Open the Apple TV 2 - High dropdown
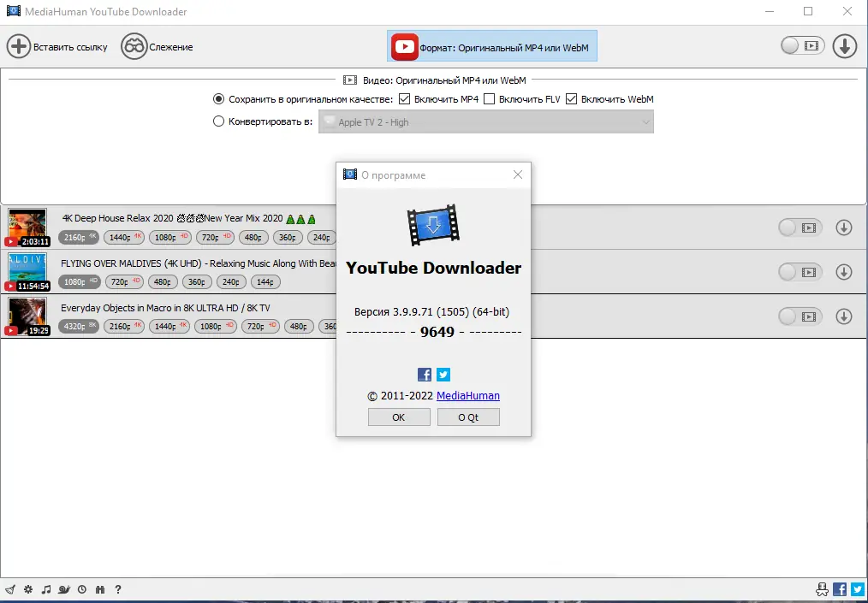868x603 pixels. [x=485, y=121]
